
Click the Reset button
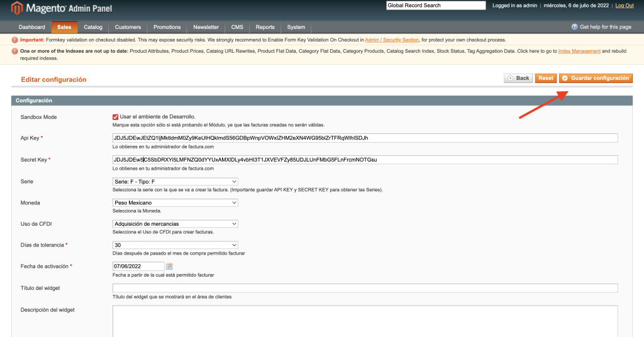[x=546, y=78]
